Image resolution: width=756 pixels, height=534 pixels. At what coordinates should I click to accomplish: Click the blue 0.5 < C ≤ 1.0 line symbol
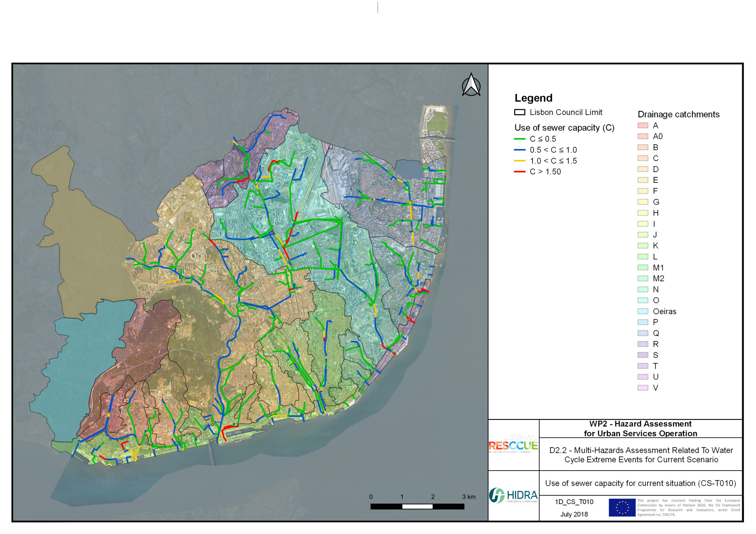tap(519, 150)
